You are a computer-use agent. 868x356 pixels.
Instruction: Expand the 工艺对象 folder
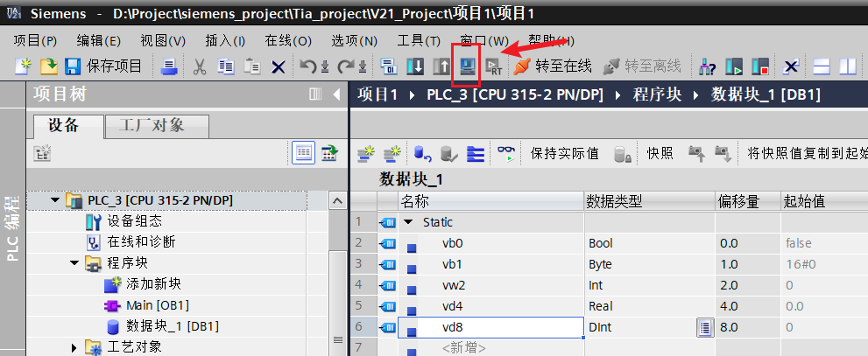point(74,348)
